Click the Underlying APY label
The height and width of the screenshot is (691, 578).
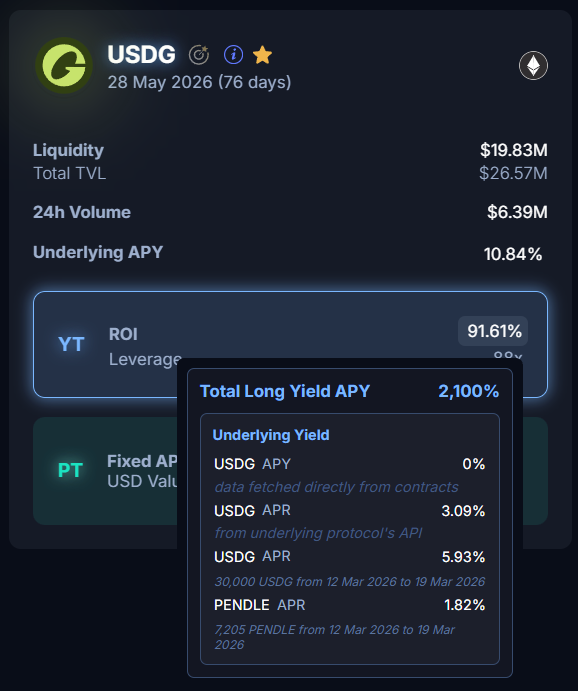point(98,253)
